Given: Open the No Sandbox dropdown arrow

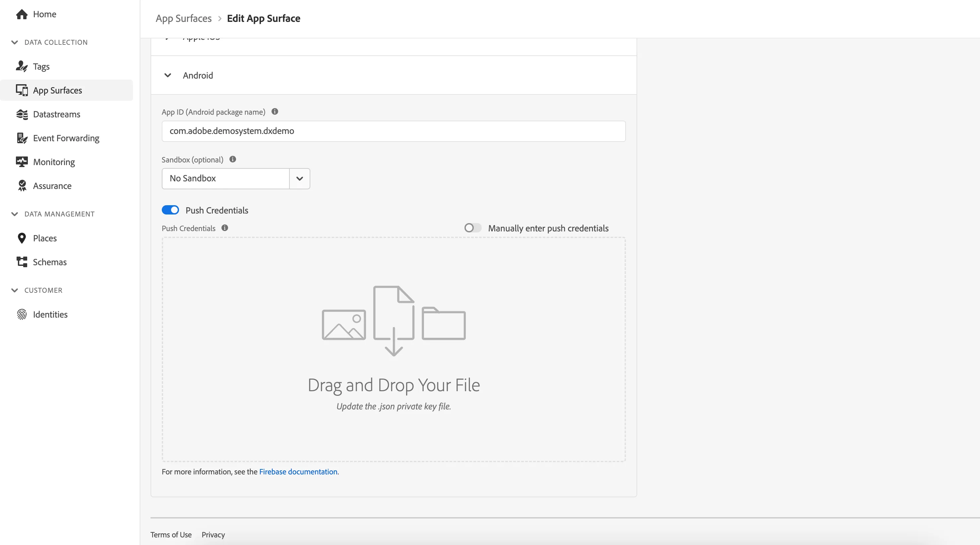Looking at the screenshot, I should pos(299,178).
